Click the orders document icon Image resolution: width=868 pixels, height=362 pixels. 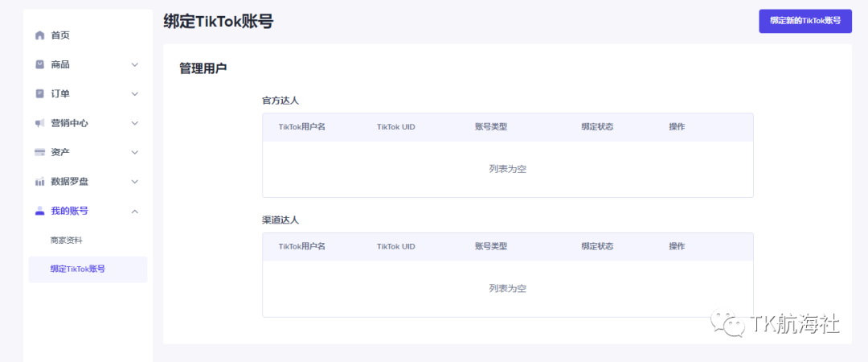tap(39, 93)
